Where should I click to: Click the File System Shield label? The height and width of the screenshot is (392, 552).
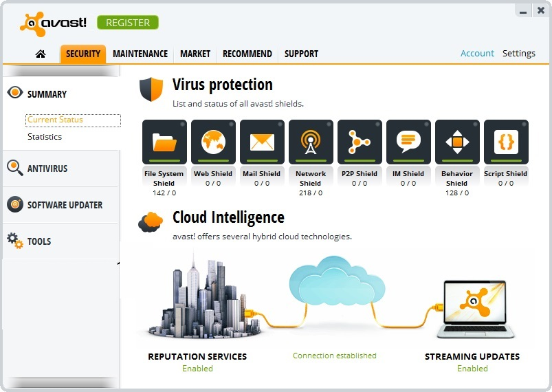[x=164, y=178]
